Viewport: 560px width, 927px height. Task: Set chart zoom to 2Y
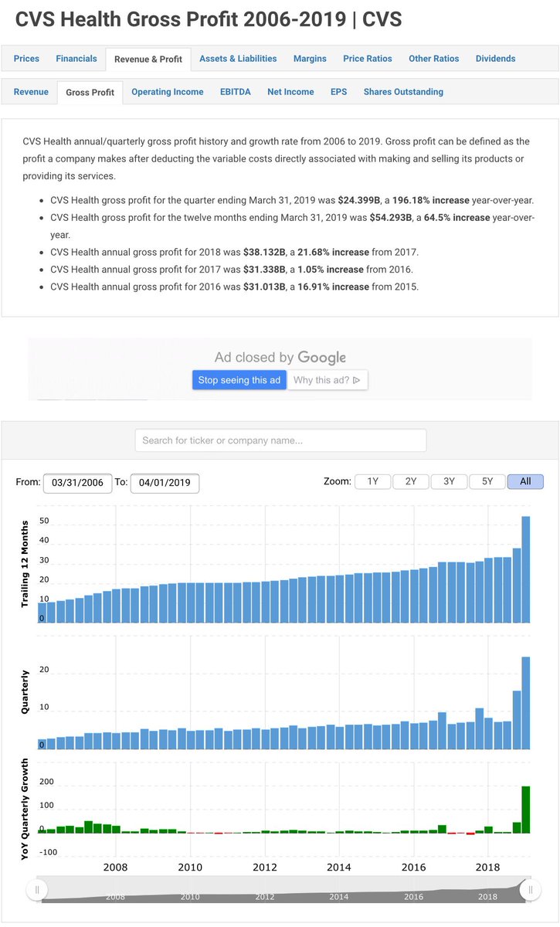tap(411, 481)
